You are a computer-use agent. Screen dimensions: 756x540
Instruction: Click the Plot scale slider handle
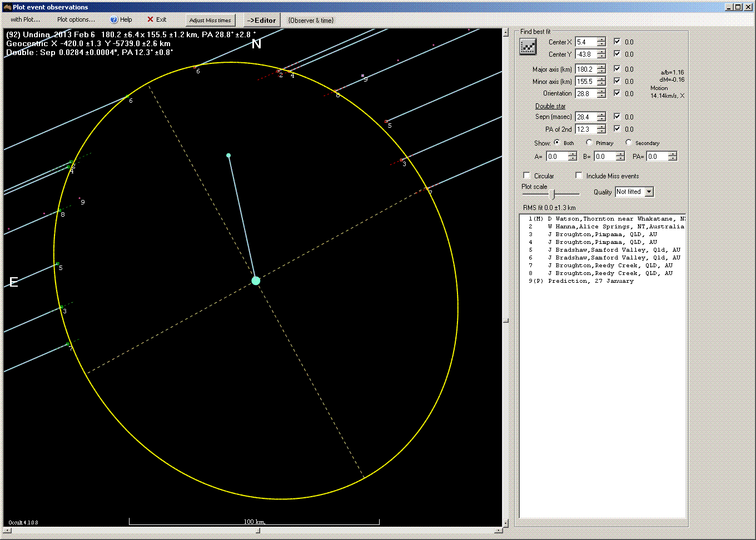(x=552, y=194)
